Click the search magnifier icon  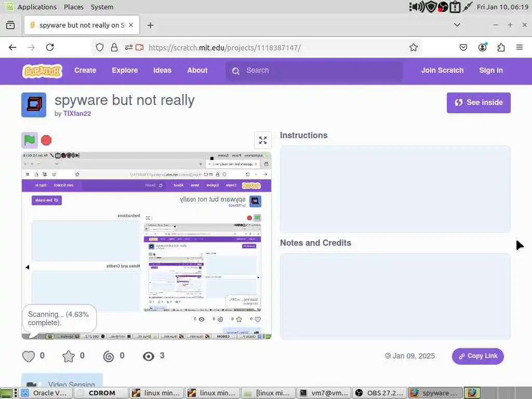point(236,71)
